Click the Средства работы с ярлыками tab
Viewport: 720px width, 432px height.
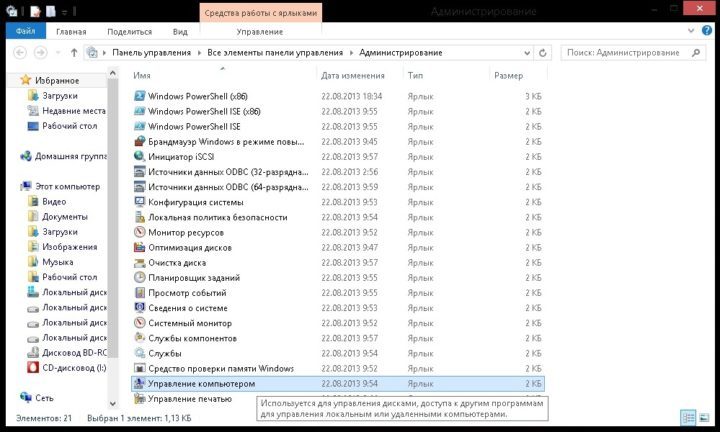pos(261,13)
